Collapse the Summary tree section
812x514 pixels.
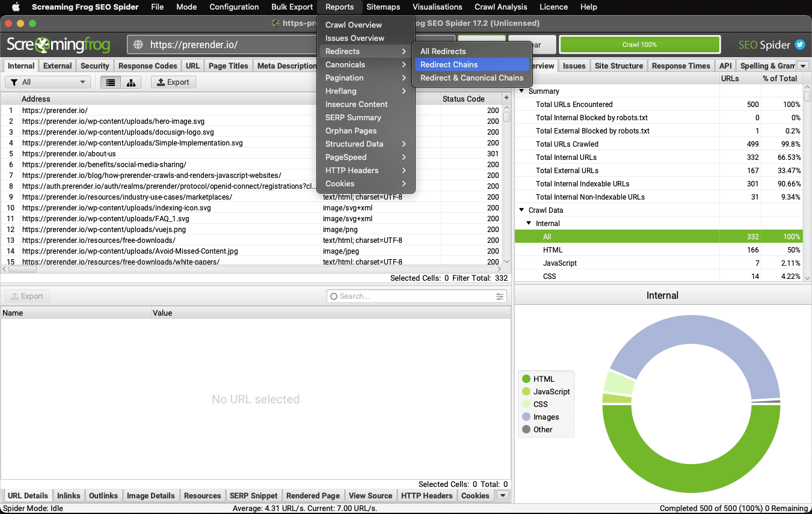[521, 91]
